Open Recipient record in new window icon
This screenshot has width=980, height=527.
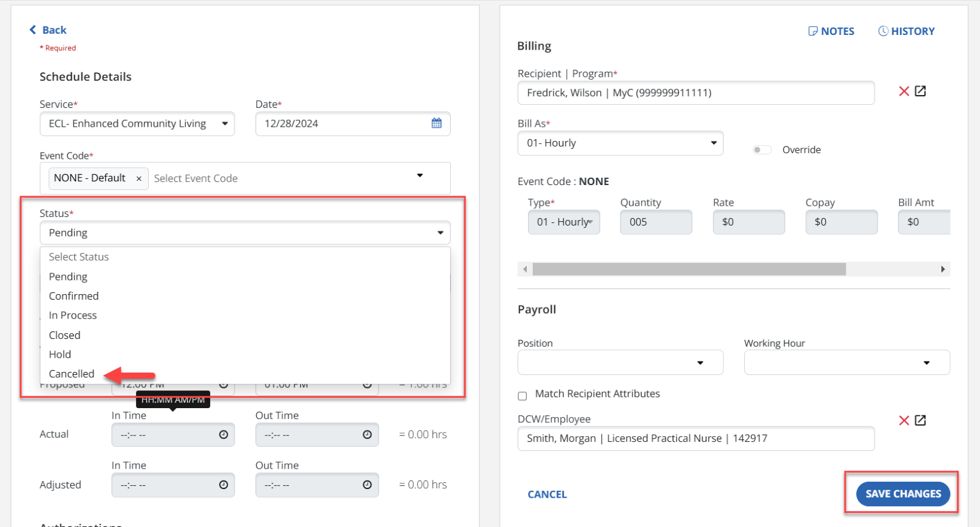(920, 91)
